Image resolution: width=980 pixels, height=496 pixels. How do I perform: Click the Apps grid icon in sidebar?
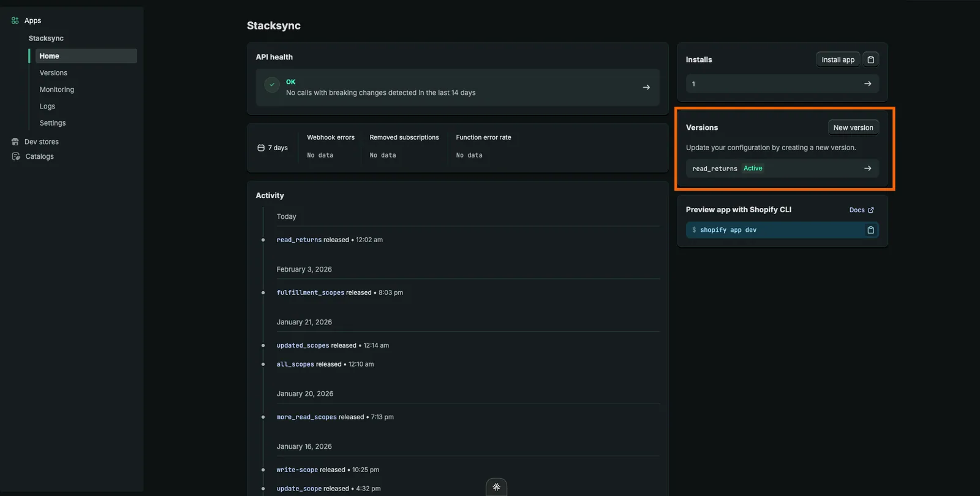(x=15, y=20)
